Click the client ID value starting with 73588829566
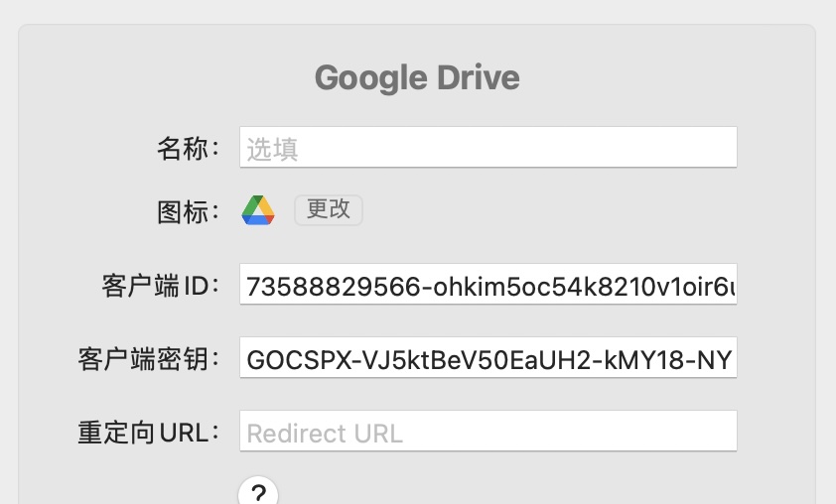836x504 pixels. click(490, 287)
